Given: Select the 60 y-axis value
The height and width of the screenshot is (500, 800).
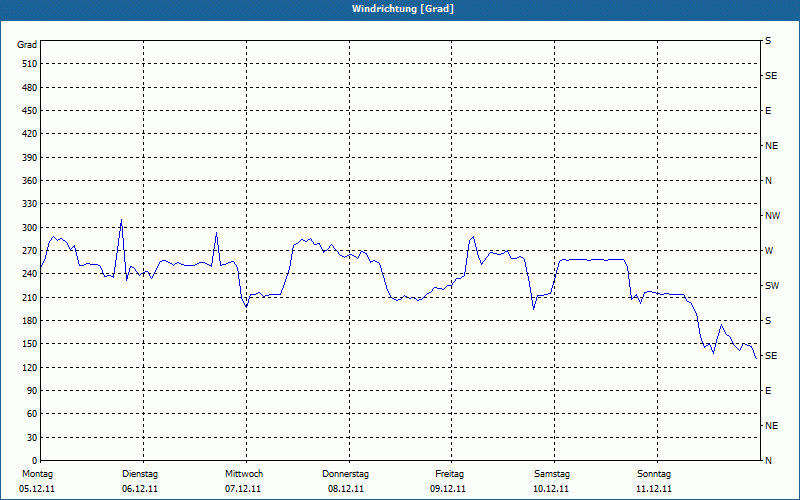Looking at the screenshot, I should pos(32,414).
